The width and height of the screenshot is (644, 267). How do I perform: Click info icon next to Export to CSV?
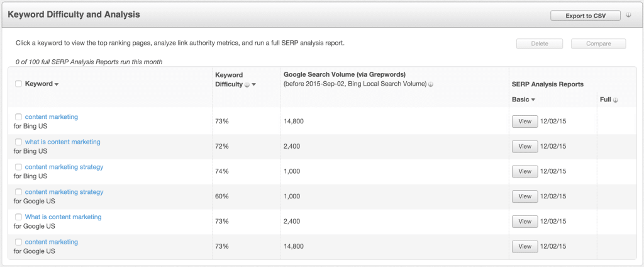point(628,15)
